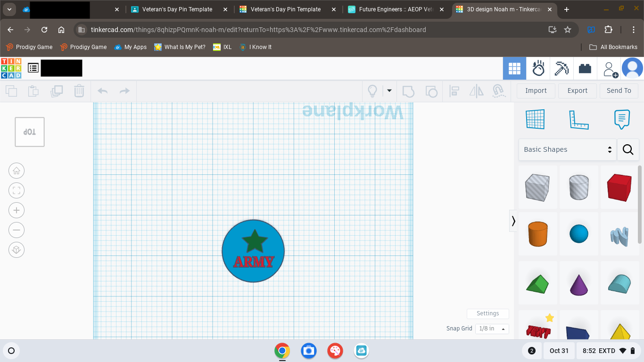The image size is (644, 362).
Task: Select the Cylinder hole shape
Action: pyautogui.click(x=579, y=187)
